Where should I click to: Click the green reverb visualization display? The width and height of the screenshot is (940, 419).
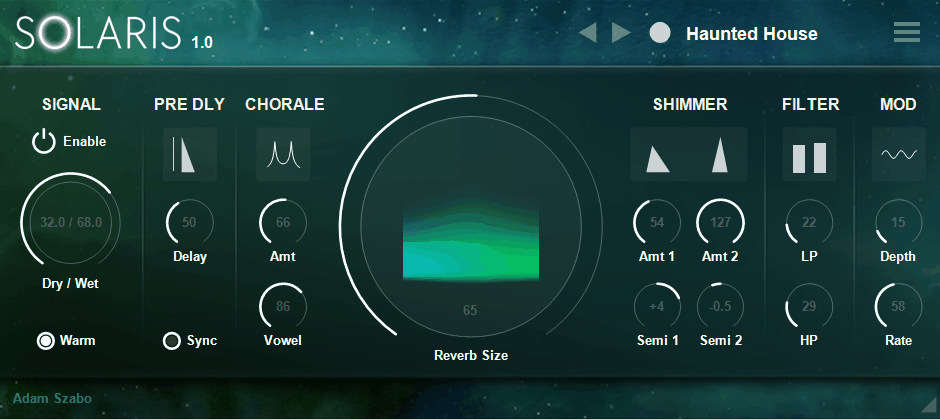(471, 242)
